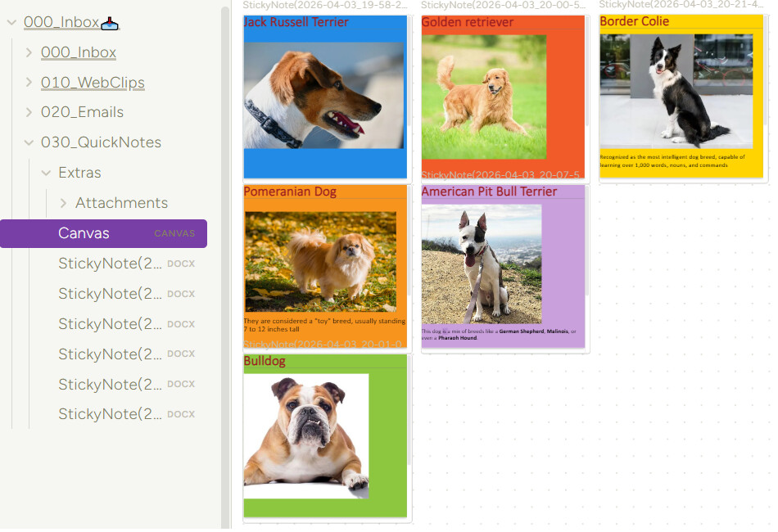778x532 pixels.
Task: Select the Border Colie dog picture
Action: coord(676,90)
